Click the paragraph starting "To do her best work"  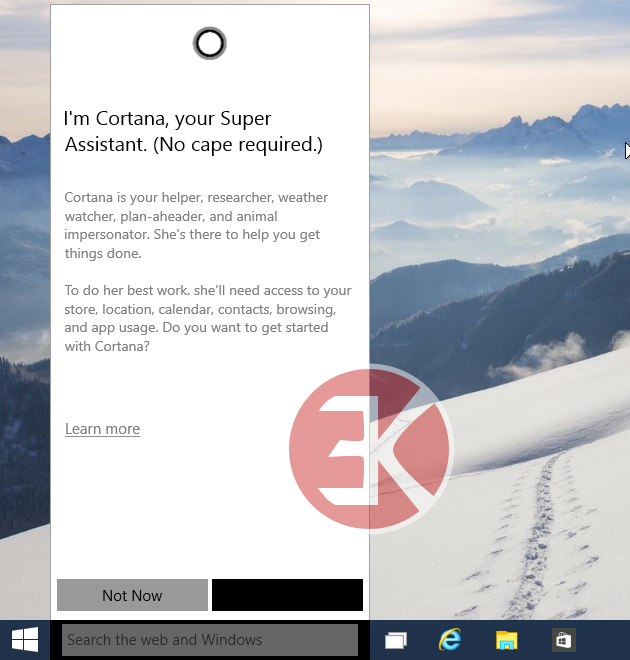[x=208, y=318]
